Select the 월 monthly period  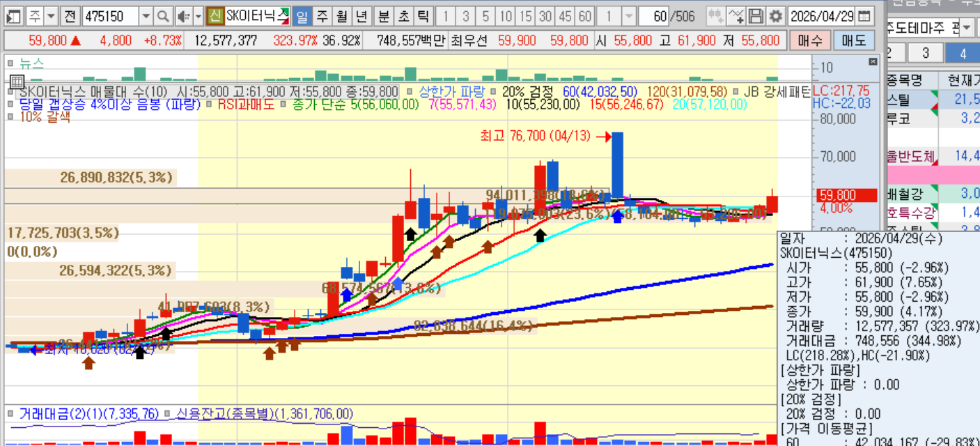pos(341,15)
